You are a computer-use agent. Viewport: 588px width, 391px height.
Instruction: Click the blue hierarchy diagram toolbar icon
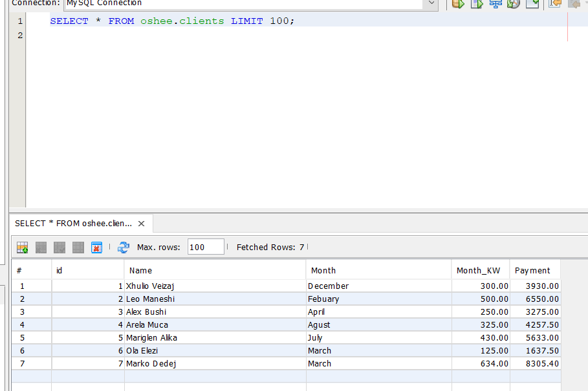point(495,4)
